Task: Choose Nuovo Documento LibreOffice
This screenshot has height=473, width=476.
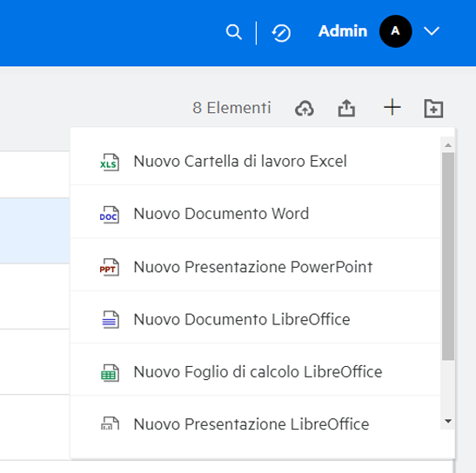Action: tap(255, 319)
